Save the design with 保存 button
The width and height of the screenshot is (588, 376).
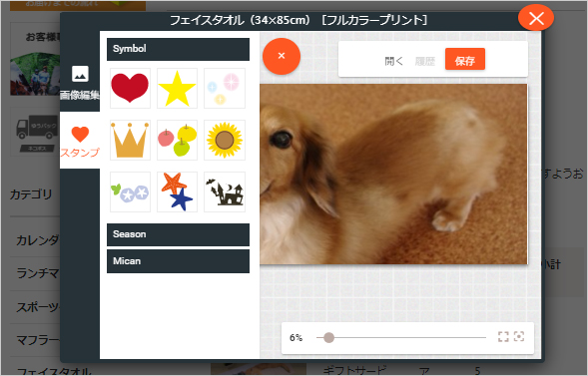465,59
